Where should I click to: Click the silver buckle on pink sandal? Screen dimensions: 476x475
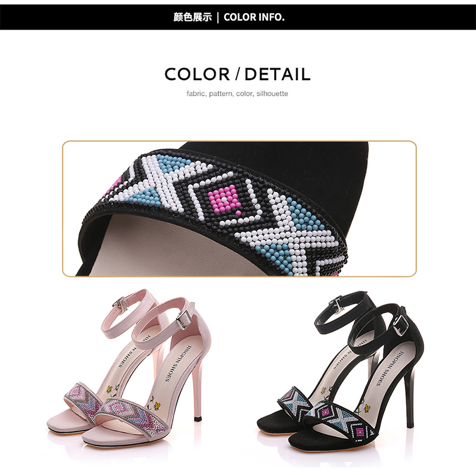(184, 319)
